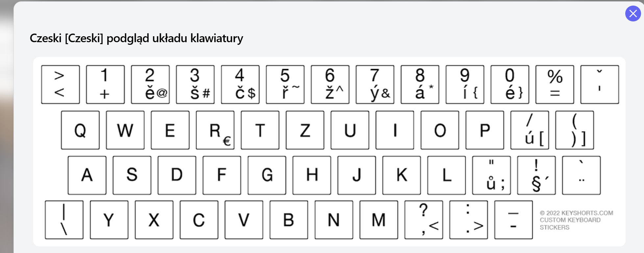Image resolution: width=644 pixels, height=253 pixels.
Task: Click the ů and semicolon key
Action: click(491, 175)
